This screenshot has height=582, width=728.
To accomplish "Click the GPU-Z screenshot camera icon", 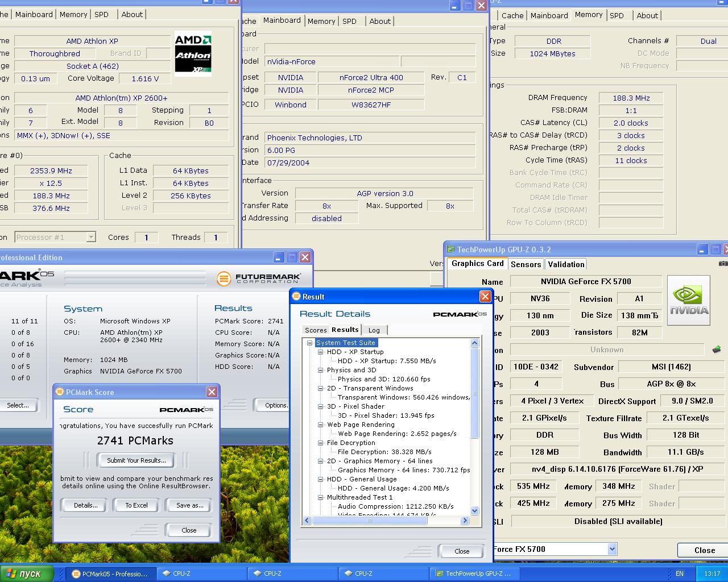I will click(x=723, y=264).
